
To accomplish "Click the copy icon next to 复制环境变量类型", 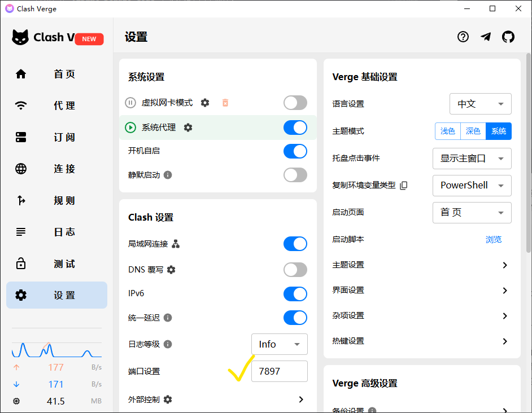I will [x=404, y=185].
